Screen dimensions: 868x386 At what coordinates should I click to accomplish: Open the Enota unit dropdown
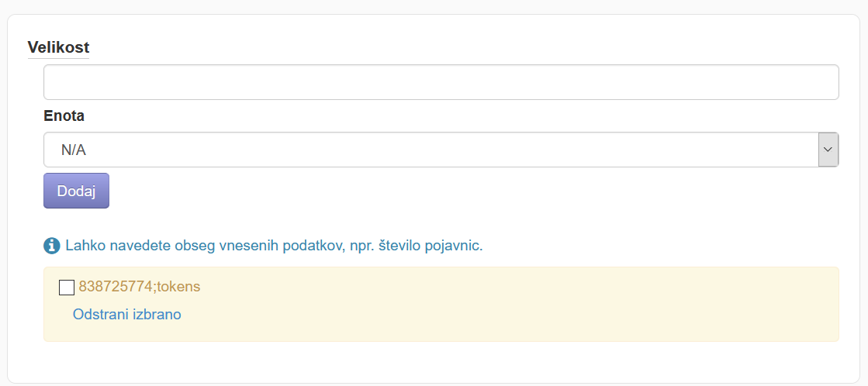[441, 150]
